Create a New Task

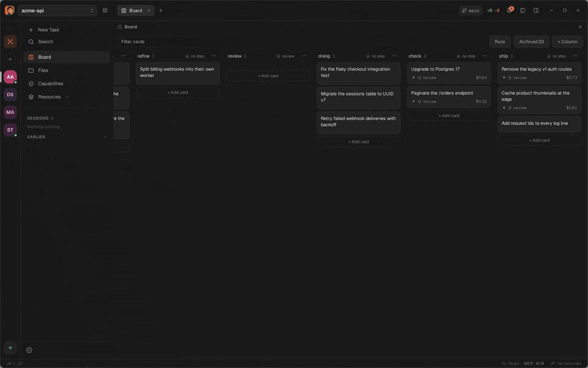[67, 29]
